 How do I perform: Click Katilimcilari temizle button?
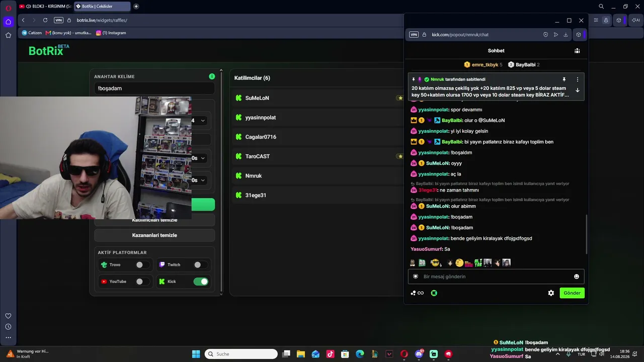(x=154, y=220)
